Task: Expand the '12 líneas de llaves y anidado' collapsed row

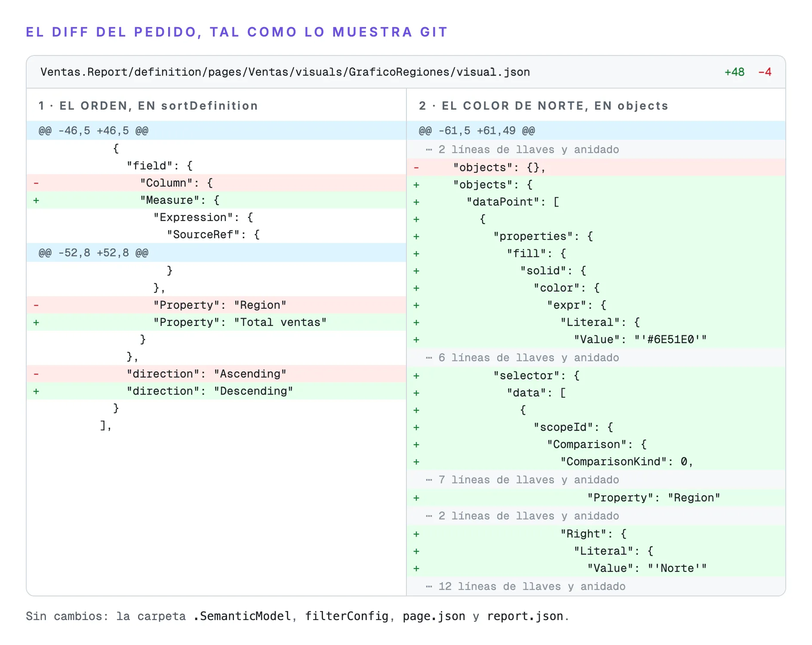Action: pyautogui.click(x=596, y=587)
